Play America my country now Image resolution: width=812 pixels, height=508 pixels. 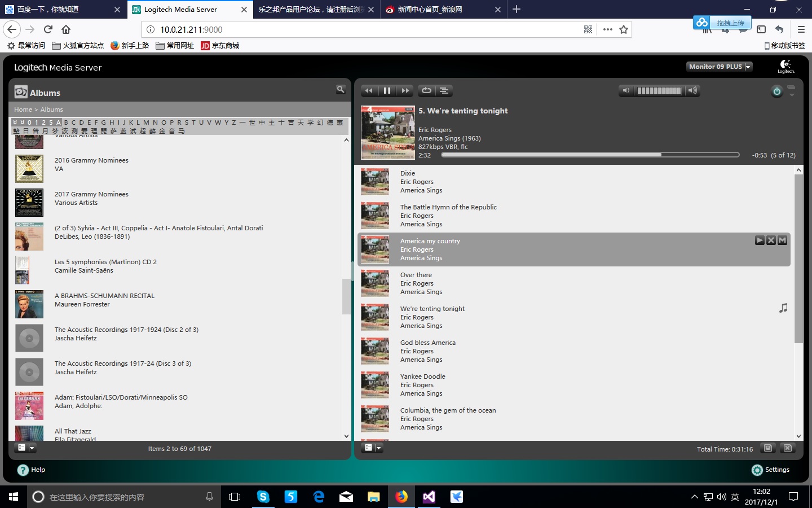tap(760, 240)
